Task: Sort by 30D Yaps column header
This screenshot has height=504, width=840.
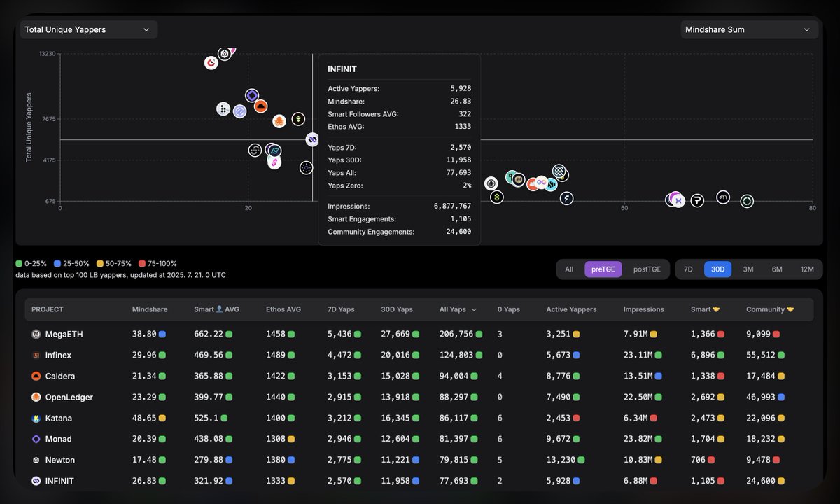Action: [397, 309]
